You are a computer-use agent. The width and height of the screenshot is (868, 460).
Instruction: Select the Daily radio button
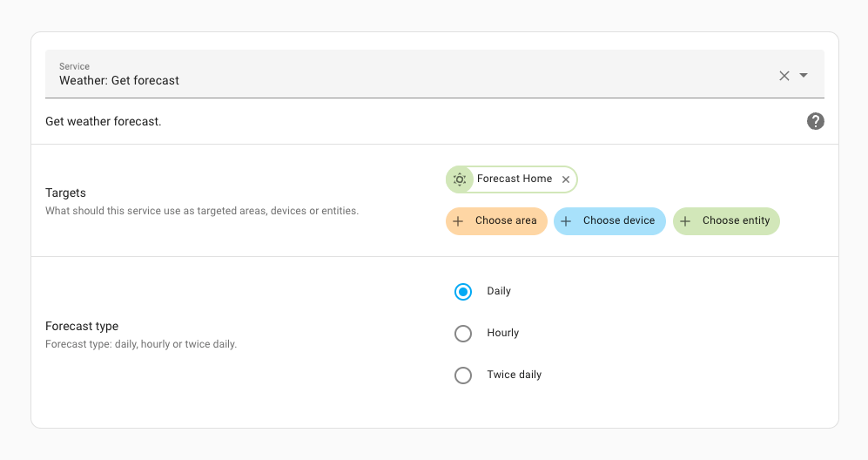point(463,292)
